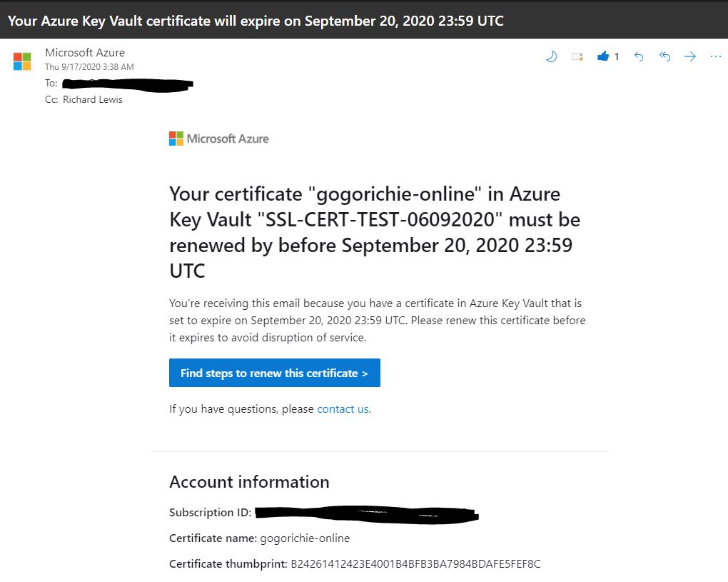View the like count next to the thumbs-up
This screenshot has width=728, height=582.
[x=617, y=56]
